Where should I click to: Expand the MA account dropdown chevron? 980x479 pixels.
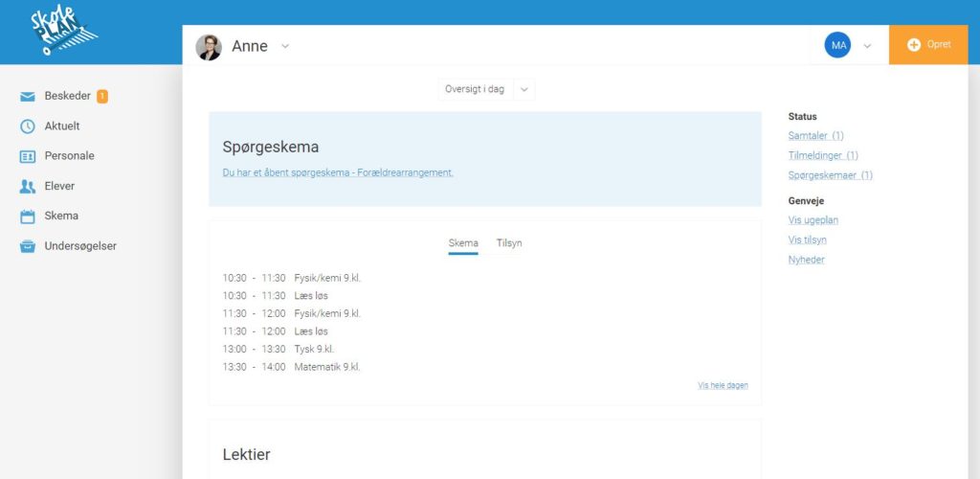(867, 46)
